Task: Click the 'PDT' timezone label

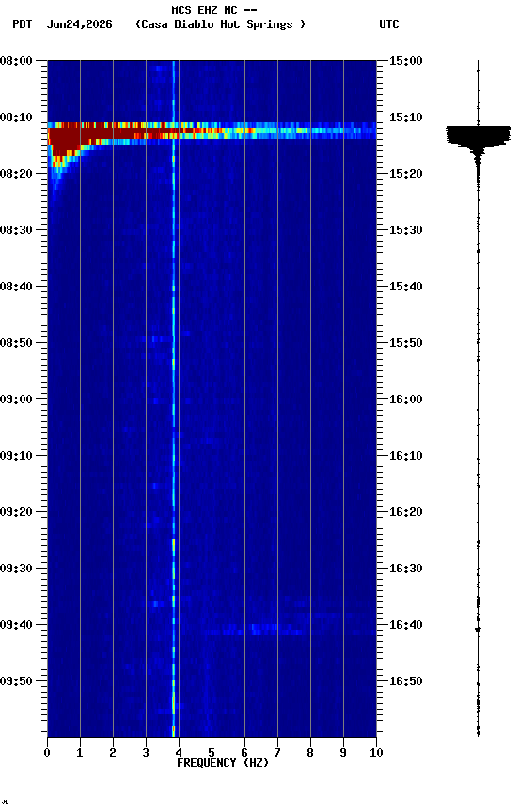Action: tap(23, 24)
